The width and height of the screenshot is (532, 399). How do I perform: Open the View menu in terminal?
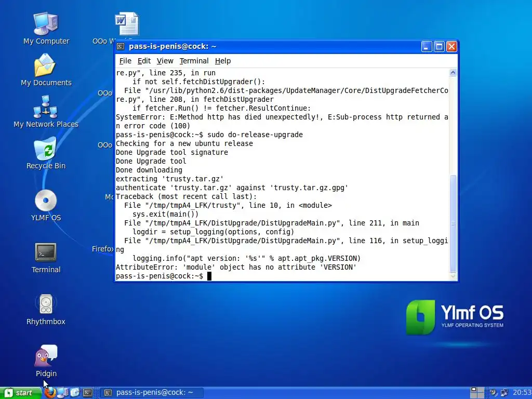coord(165,61)
